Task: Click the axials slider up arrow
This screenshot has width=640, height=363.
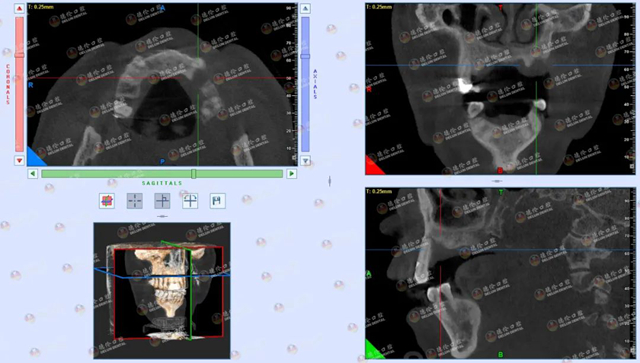Action: coord(305,9)
